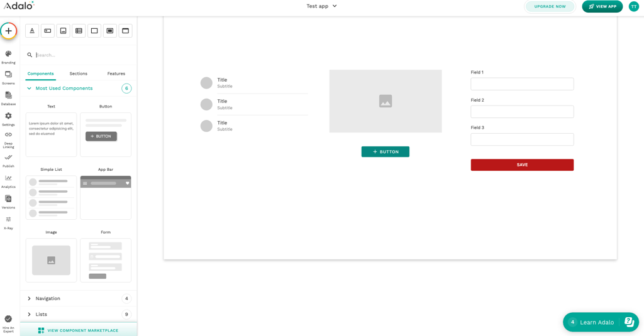Click the Learn Adalo help icon
This screenshot has height=336, width=644.
pyautogui.click(x=629, y=322)
